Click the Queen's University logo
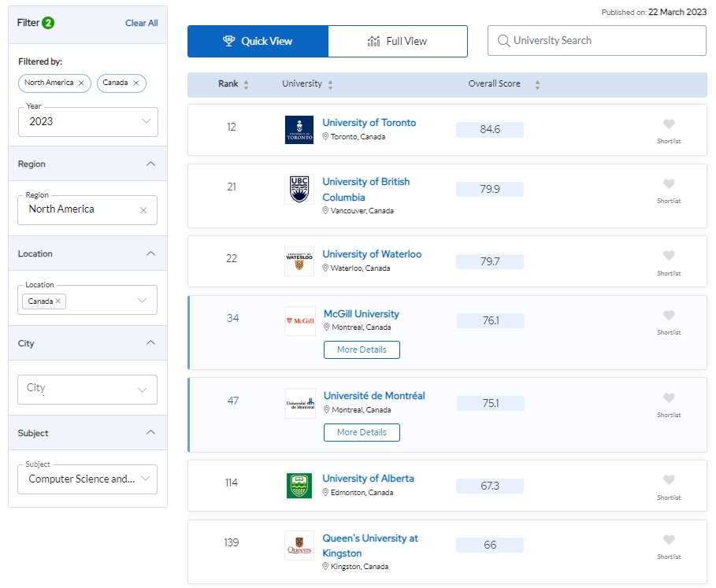This screenshot has height=588, width=716. point(299,545)
